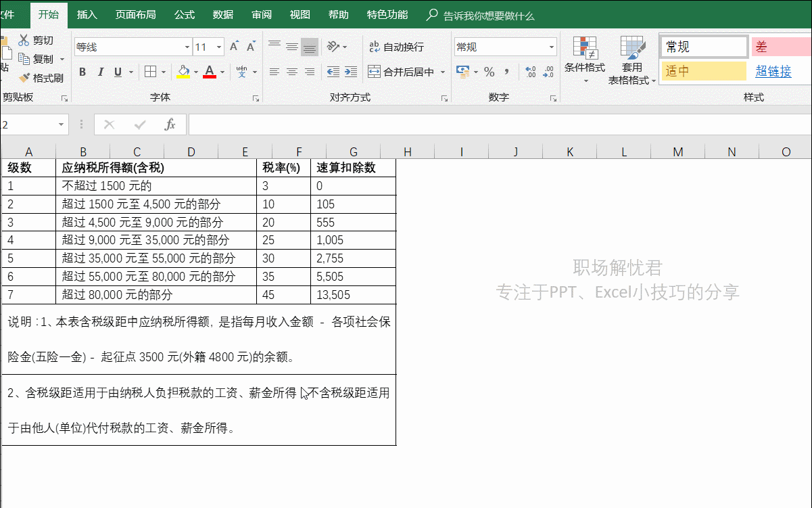Click the text orientation icon
Screen dimensions: 812x508
point(333,47)
